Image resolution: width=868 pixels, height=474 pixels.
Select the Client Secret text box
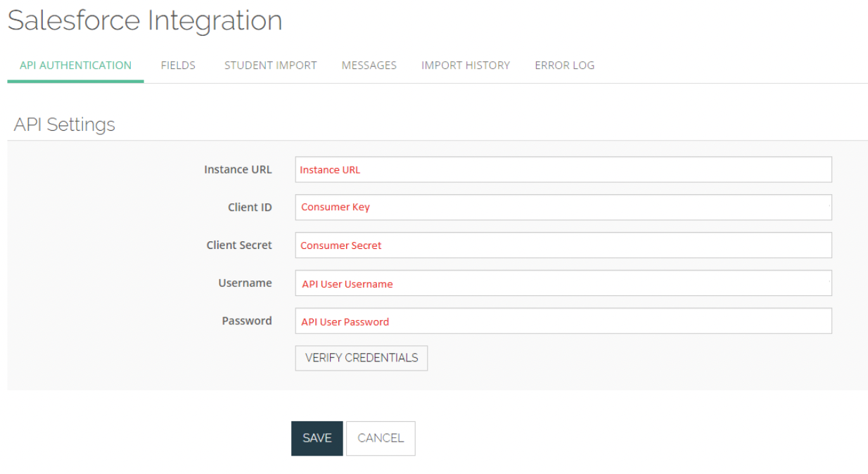click(x=563, y=245)
